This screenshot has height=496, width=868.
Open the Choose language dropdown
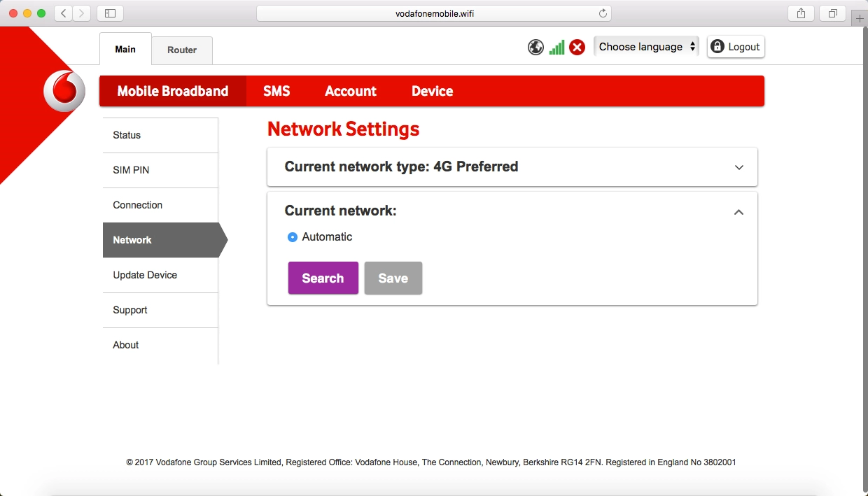(646, 47)
